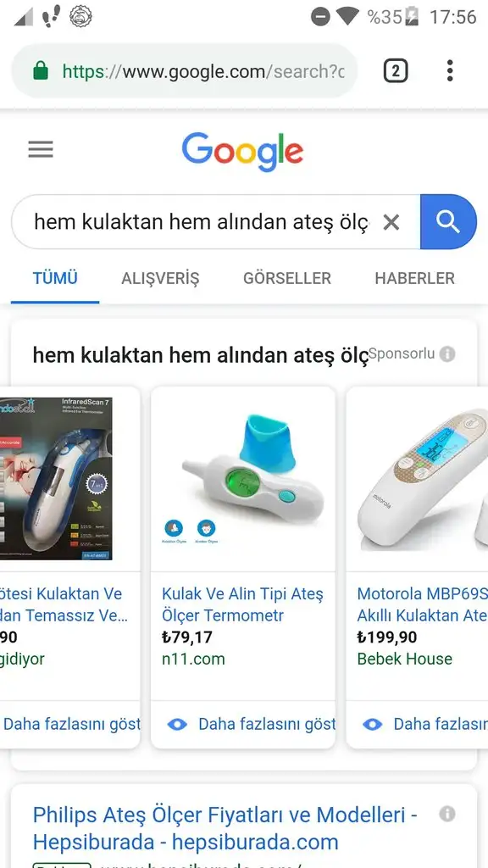Tap eye icon on Motorola card

(x=373, y=724)
